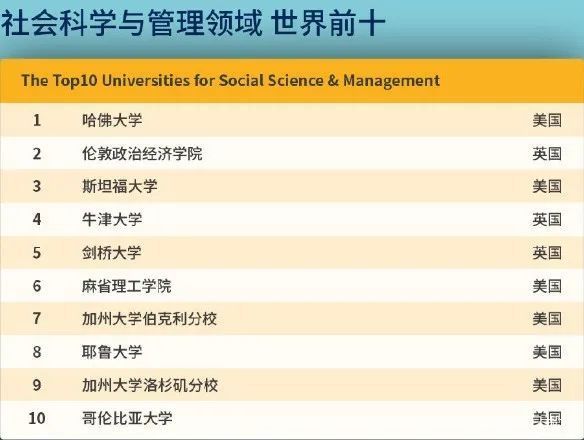The width and height of the screenshot is (584, 440).
Task: Click the 美国 label beside 哈佛大学
Action: tap(547, 120)
